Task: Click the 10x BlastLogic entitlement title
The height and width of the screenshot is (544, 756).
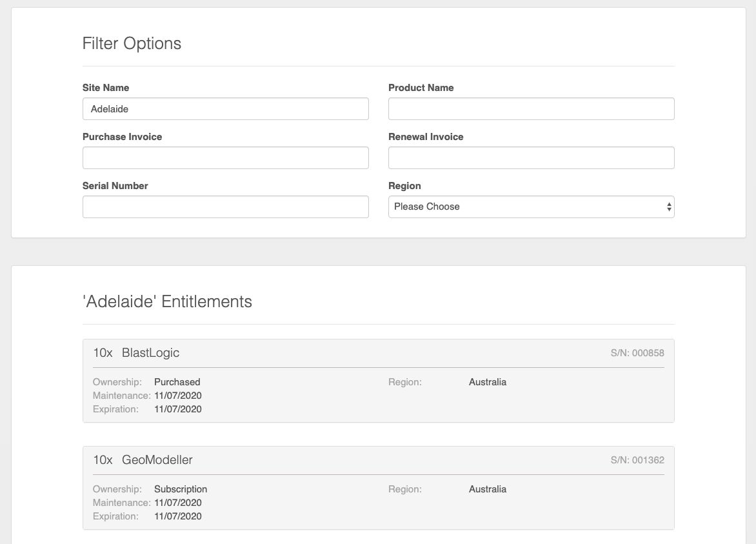Action: 136,353
